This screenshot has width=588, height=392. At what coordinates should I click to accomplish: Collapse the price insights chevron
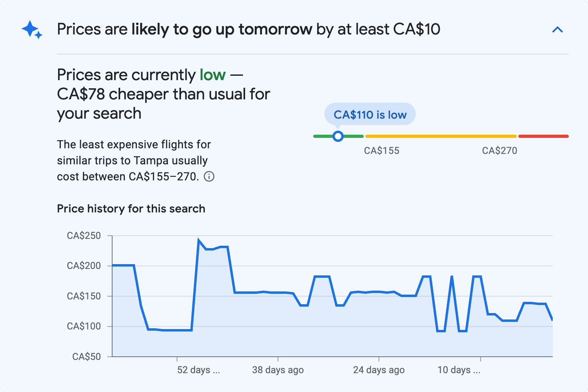point(557,30)
